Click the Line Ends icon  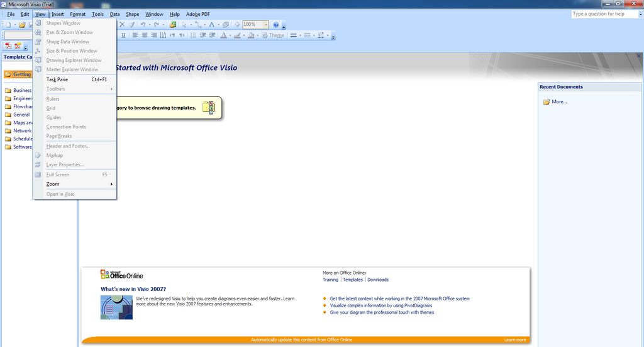(x=321, y=35)
